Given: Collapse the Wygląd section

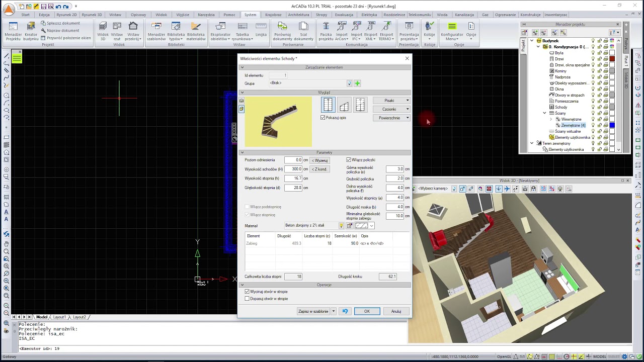Looking at the screenshot, I should 242,93.
